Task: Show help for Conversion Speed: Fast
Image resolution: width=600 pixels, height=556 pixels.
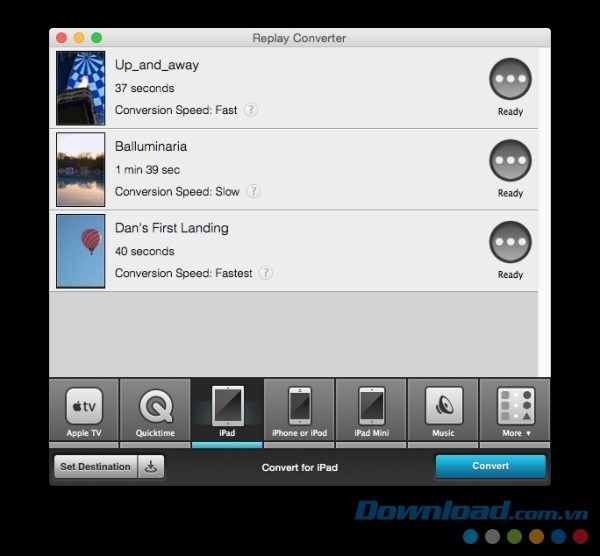Action: (x=251, y=110)
